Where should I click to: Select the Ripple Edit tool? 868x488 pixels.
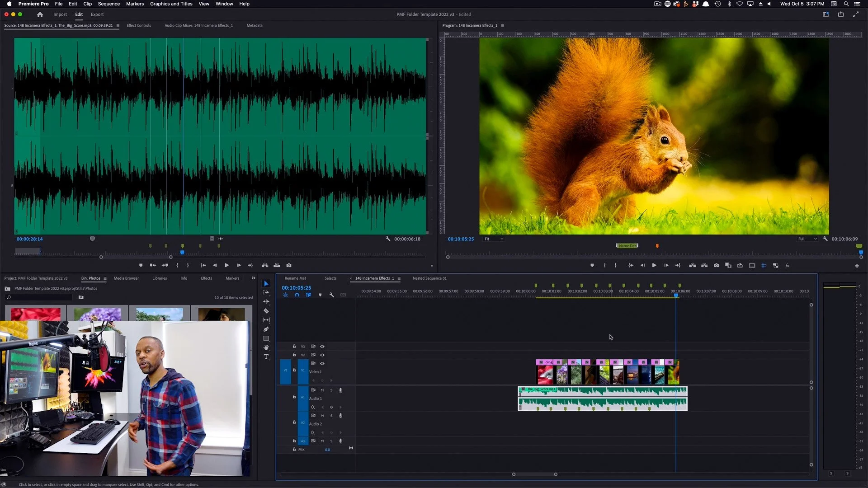(266, 301)
